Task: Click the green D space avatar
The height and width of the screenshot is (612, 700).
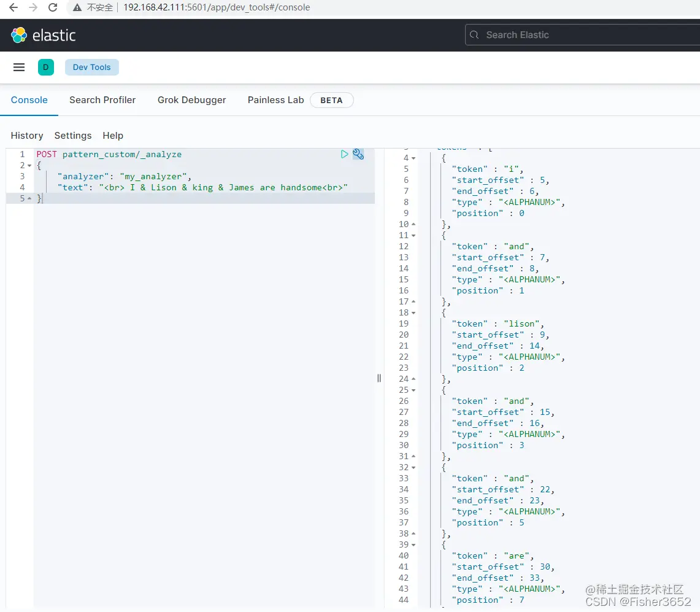Action: pyautogui.click(x=46, y=68)
